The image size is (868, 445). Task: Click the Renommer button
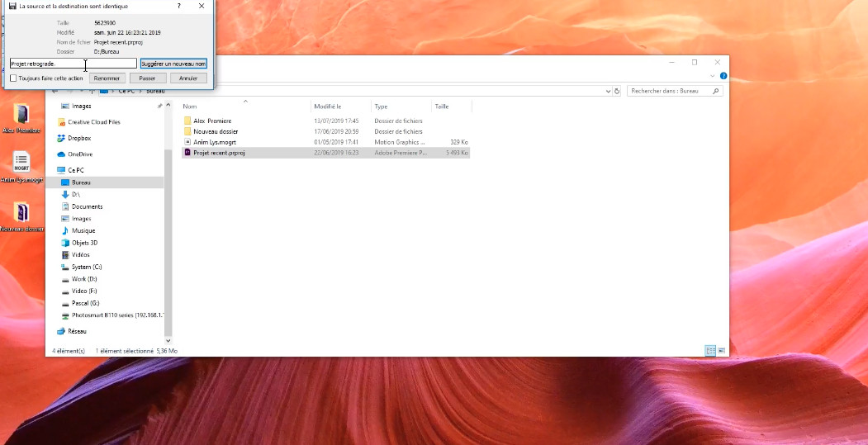[107, 78]
